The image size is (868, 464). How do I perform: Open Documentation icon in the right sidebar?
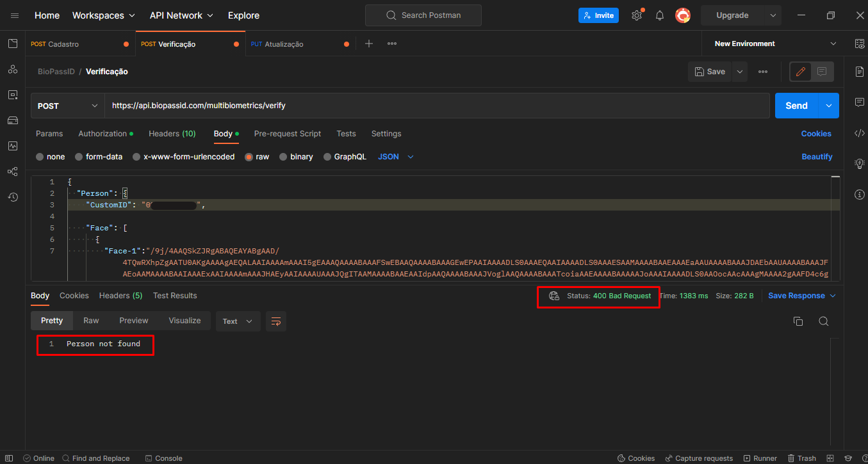click(x=860, y=72)
